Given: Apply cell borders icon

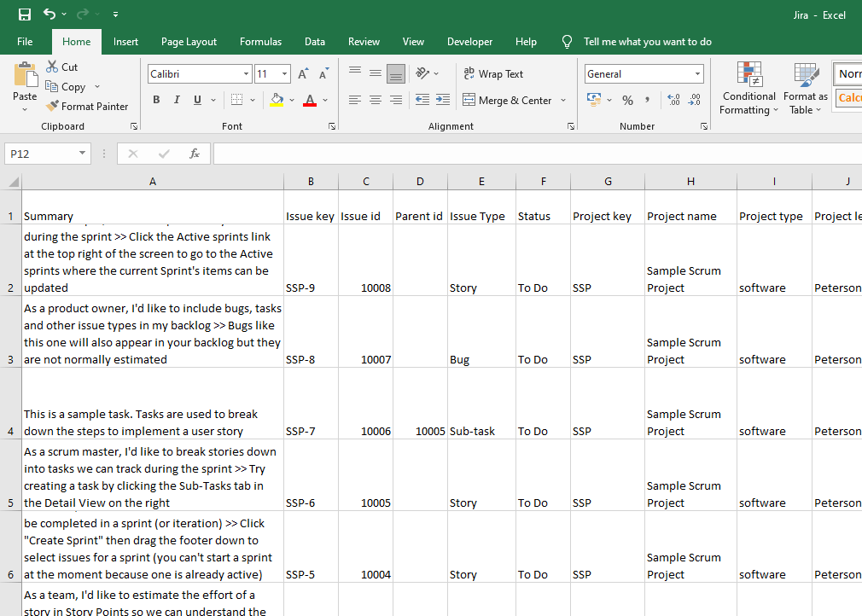Looking at the screenshot, I should coord(237,100).
